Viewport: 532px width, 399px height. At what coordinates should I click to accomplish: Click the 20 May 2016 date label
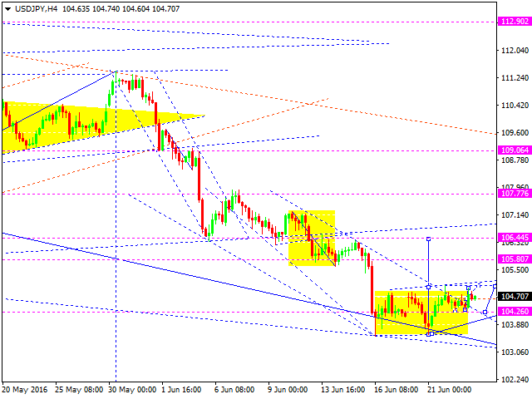click(25, 390)
